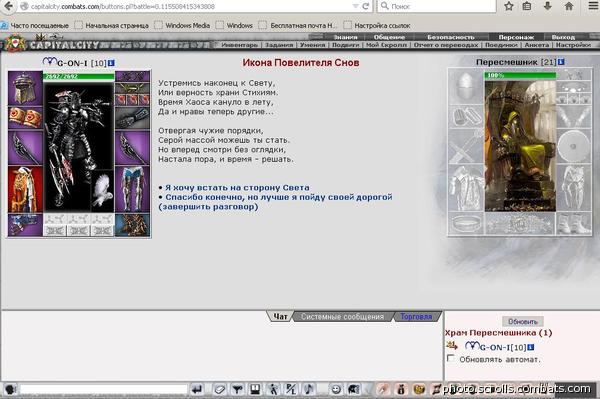
Task: Click G-ON-I boots slot
Action: click(x=132, y=225)
